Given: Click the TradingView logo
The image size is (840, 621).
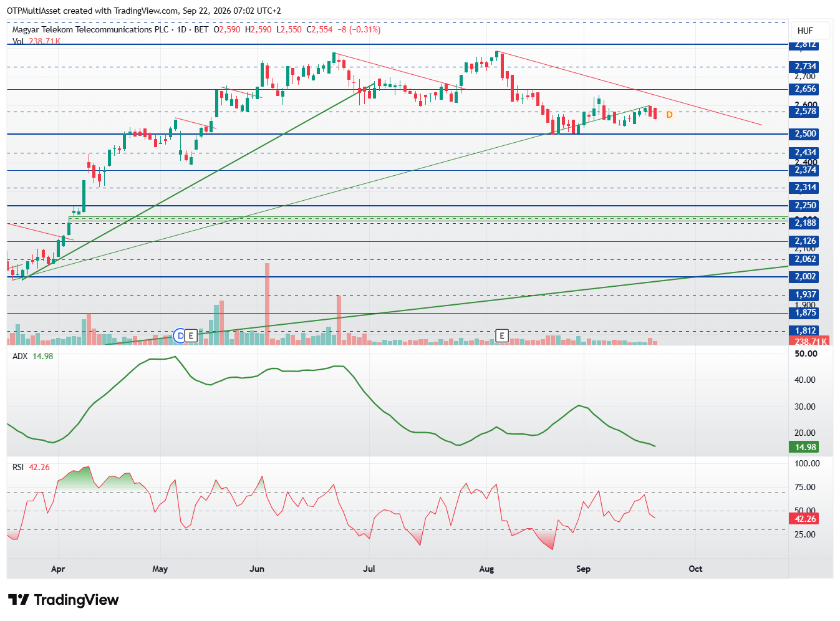Looking at the screenshot, I should (x=63, y=600).
